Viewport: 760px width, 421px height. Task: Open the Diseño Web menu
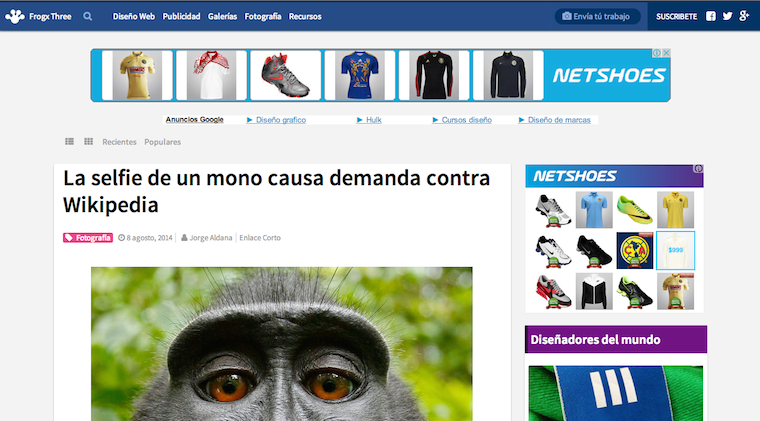(133, 17)
